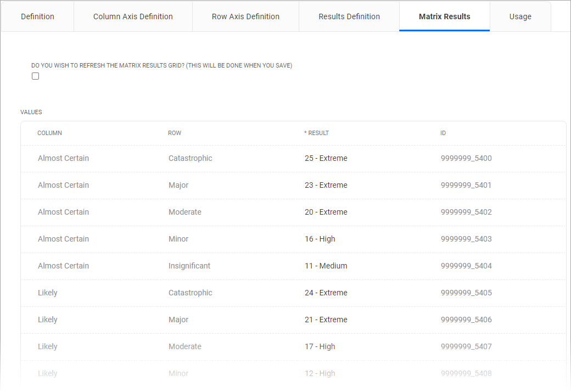The height and width of the screenshot is (392, 571).
Task: Open the Row Axis Definition tab
Action: [245, 16]
